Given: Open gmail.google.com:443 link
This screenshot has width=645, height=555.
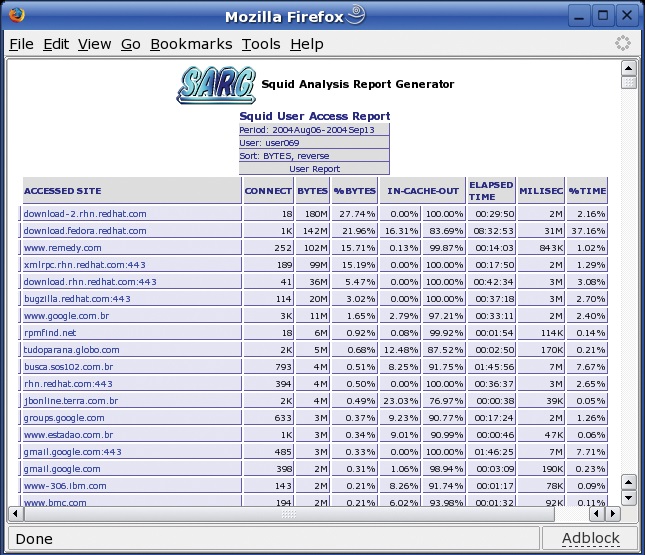Looking at the screenshot, I should 72,452.
